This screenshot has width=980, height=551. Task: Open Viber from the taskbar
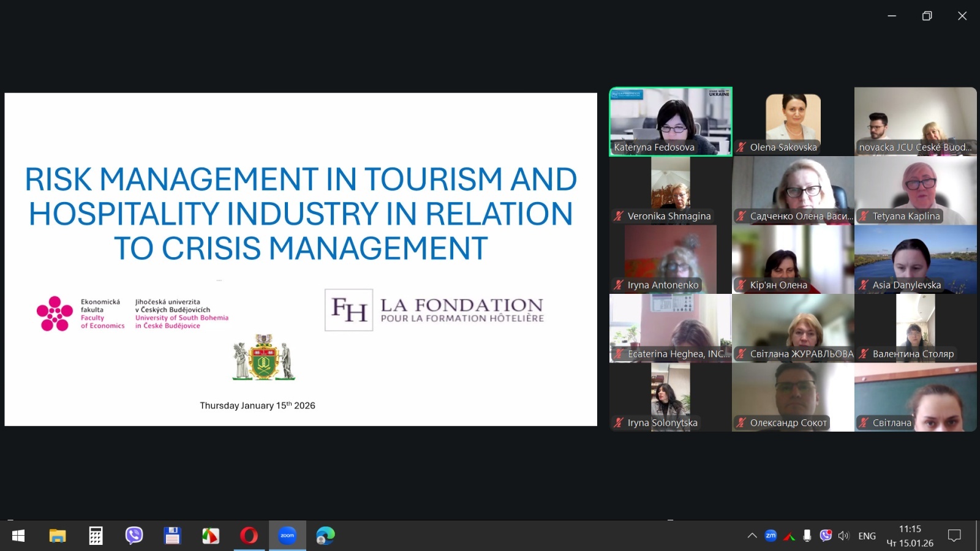coord(134,536)
